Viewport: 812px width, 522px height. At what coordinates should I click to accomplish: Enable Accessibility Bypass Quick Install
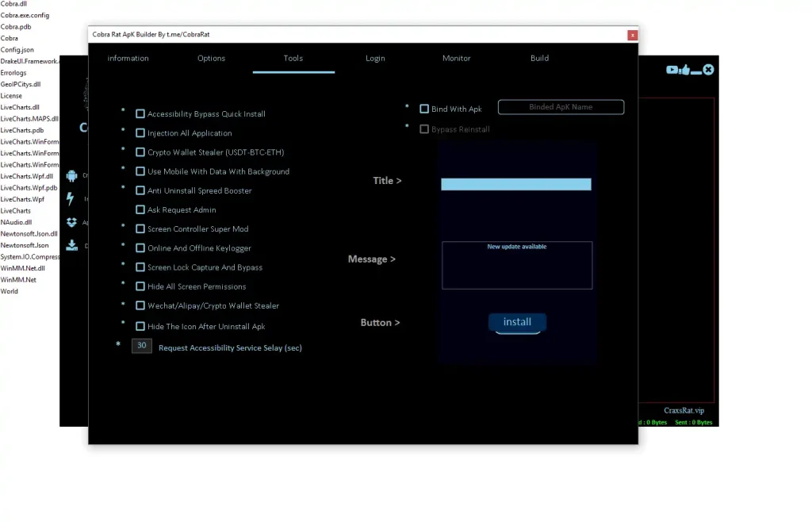pos(140,113)
